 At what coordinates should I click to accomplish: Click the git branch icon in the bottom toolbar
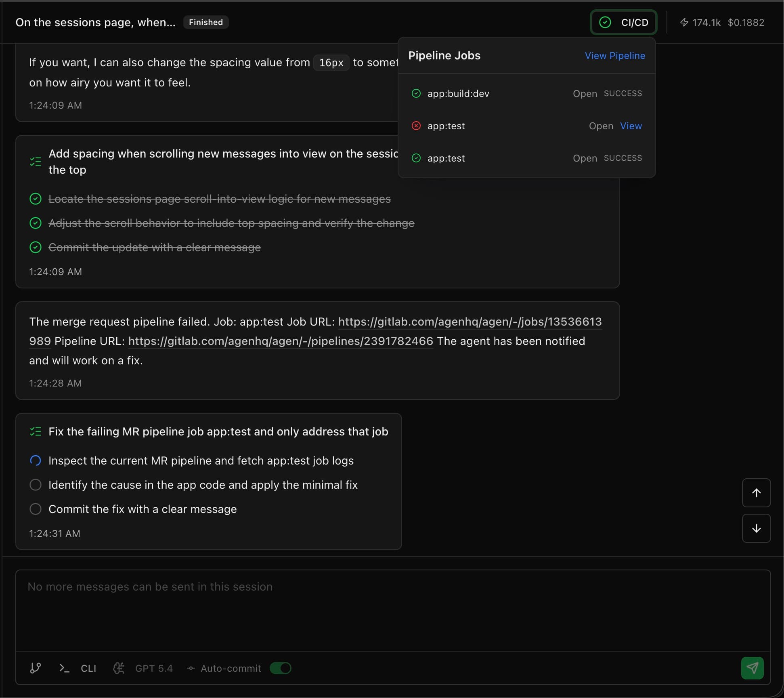[35, 668]
